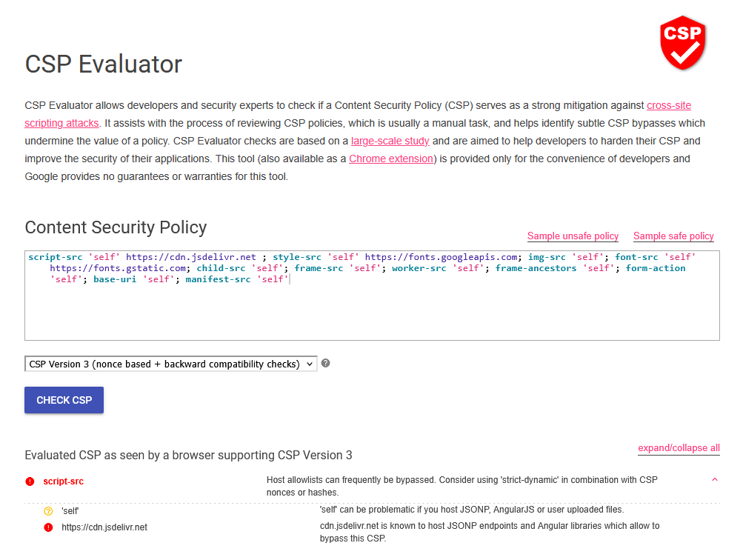The height and width of the screenshot is (560, 743).
Task: Click the 'self' finding row label
Action: tap(70, 510)
